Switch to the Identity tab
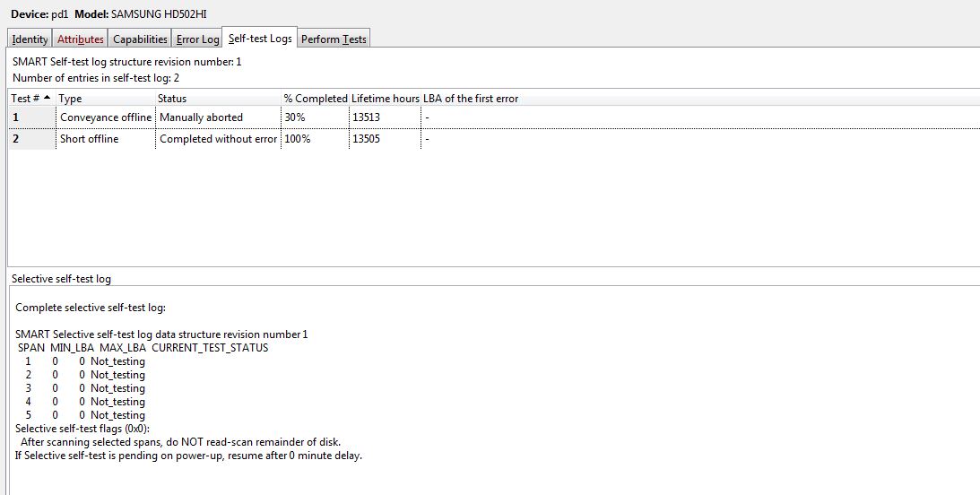Image resolution: width=980 pixels, height=495 pixels. click(30, 39)
